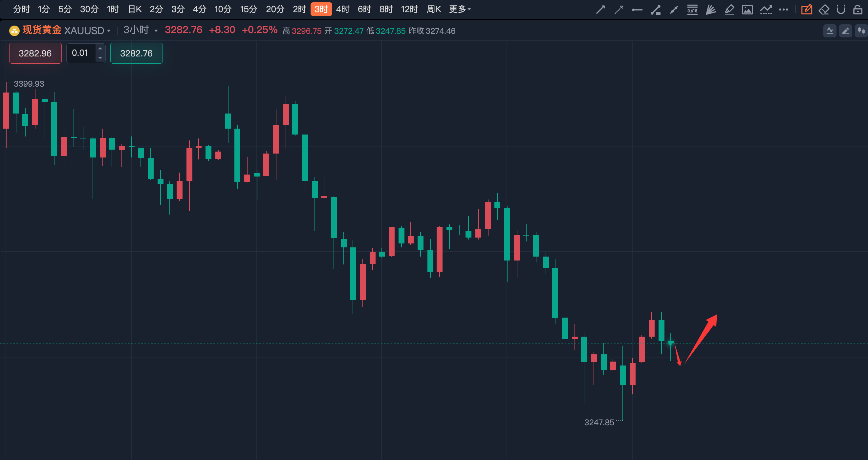Viewport: 868px width, 460px height.
Task: Toggle the orange drawing edit mode
Action: point(806,10)
